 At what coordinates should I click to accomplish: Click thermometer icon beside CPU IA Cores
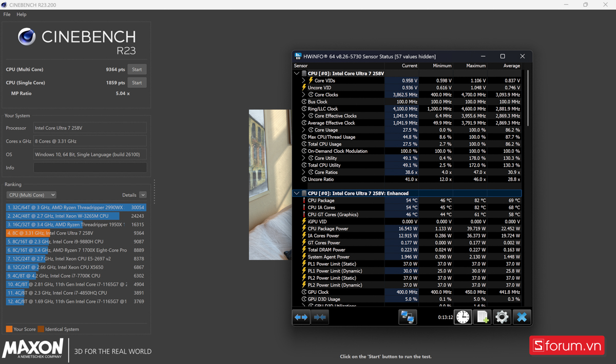pyautogui.click(x=304, y=208)
